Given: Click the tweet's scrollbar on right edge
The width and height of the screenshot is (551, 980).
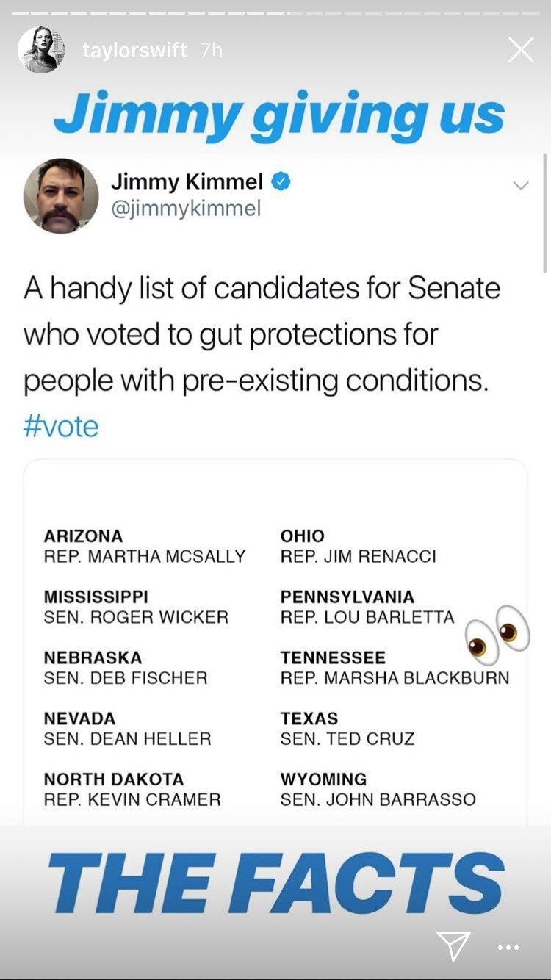Looking at the screenshot, I should point(544,213).
